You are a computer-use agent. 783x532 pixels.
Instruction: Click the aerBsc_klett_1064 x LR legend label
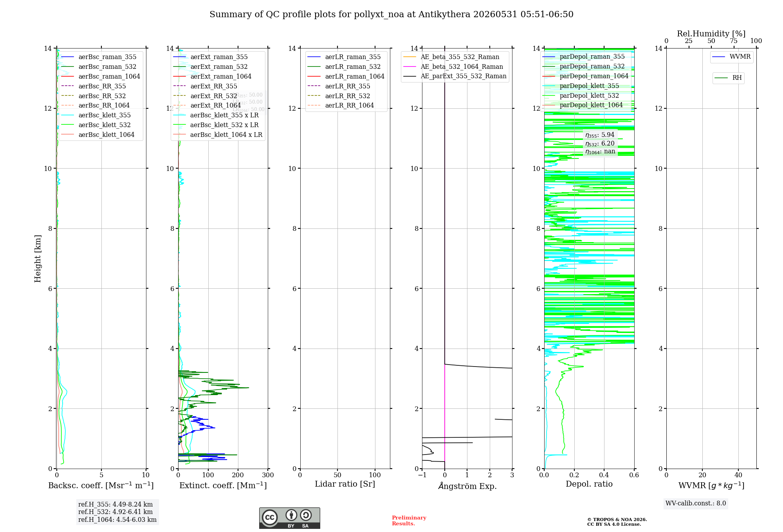(226, 135)
